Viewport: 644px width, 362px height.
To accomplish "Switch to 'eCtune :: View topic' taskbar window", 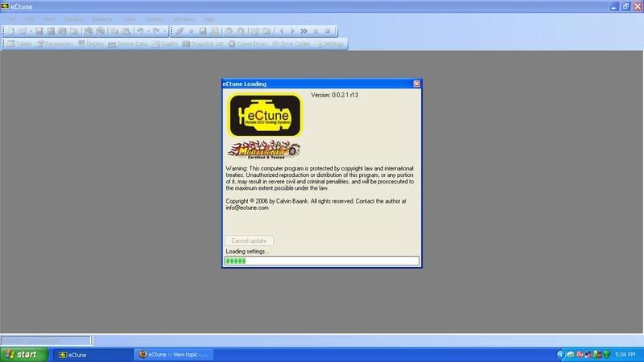I will coord(173,355).
